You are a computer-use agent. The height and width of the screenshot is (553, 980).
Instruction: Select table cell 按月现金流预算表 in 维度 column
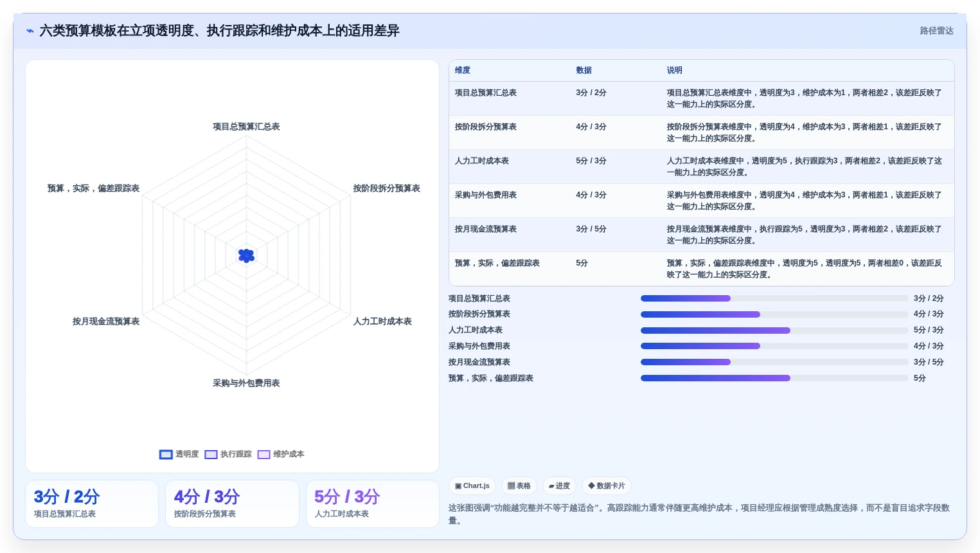coord(485,229)
